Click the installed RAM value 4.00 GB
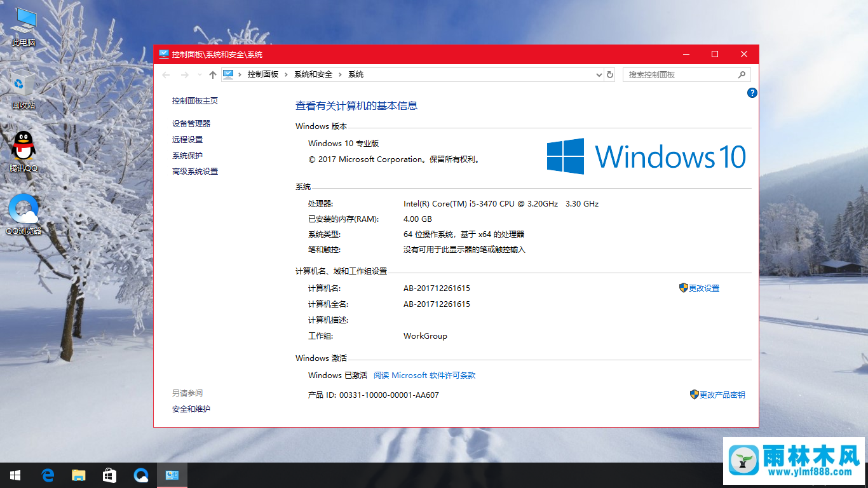This screenshot has width=868, height=488. pos(417,219)
